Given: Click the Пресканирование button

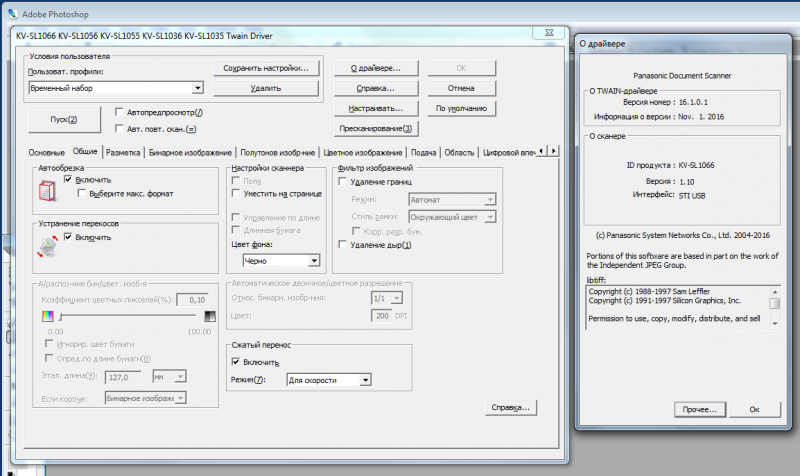Looking at the screenshot, I should [376, 129].
